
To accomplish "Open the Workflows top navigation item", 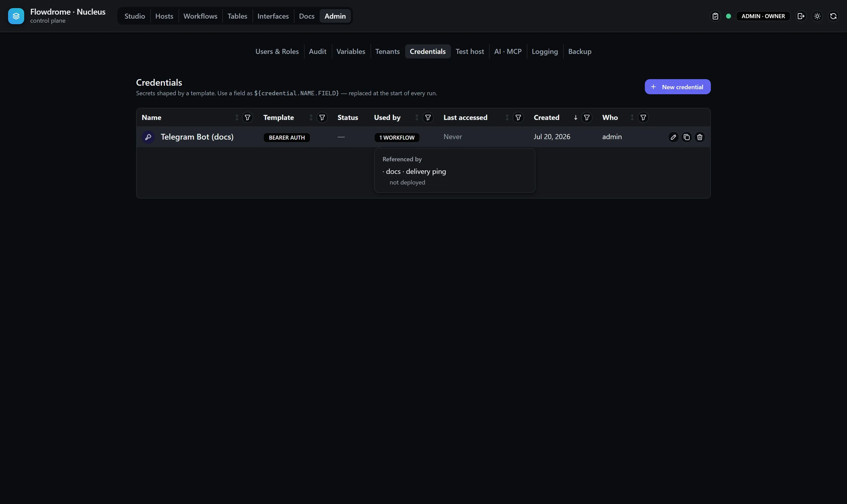I will pos(200,16).
